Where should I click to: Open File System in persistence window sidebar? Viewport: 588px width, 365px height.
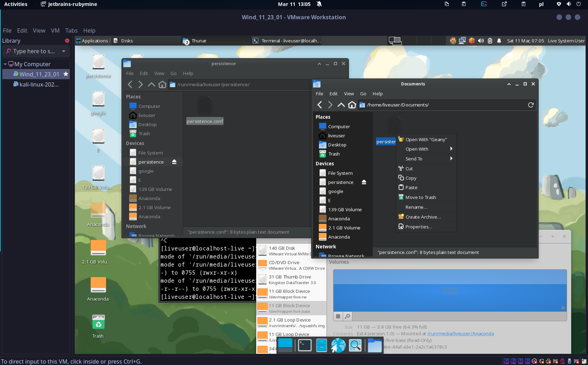click(150, 153)
